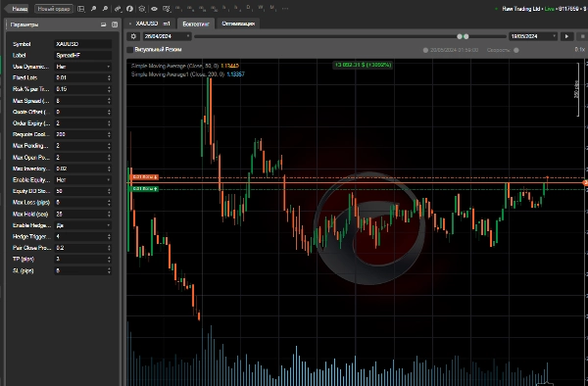Start backtest with play button

point(566,36)
